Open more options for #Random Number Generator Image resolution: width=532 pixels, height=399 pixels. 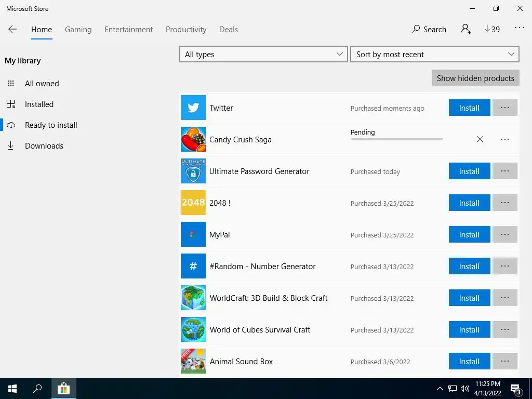[505, 266]
